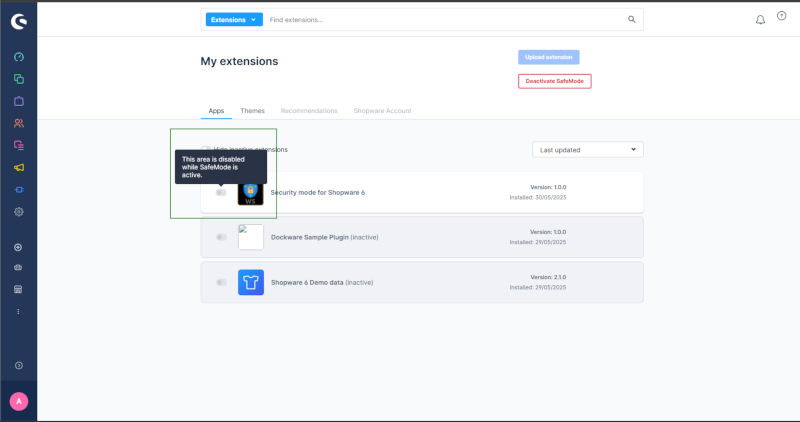The width and height of the screenshot is (800, 422).
Task: Click the search magnifier icon
Action: point(632,19)
